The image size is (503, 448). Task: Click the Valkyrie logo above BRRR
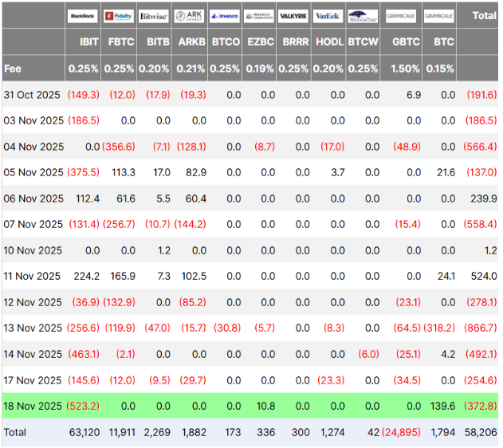coord(294,15)
